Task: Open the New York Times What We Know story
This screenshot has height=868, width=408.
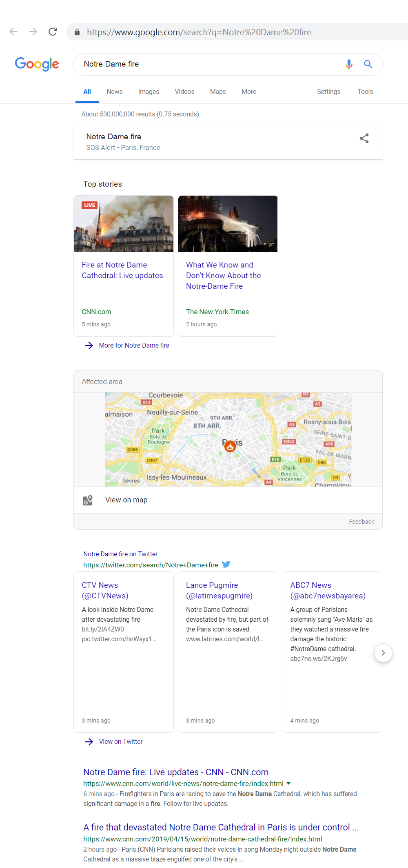Action: pos(223,276)
